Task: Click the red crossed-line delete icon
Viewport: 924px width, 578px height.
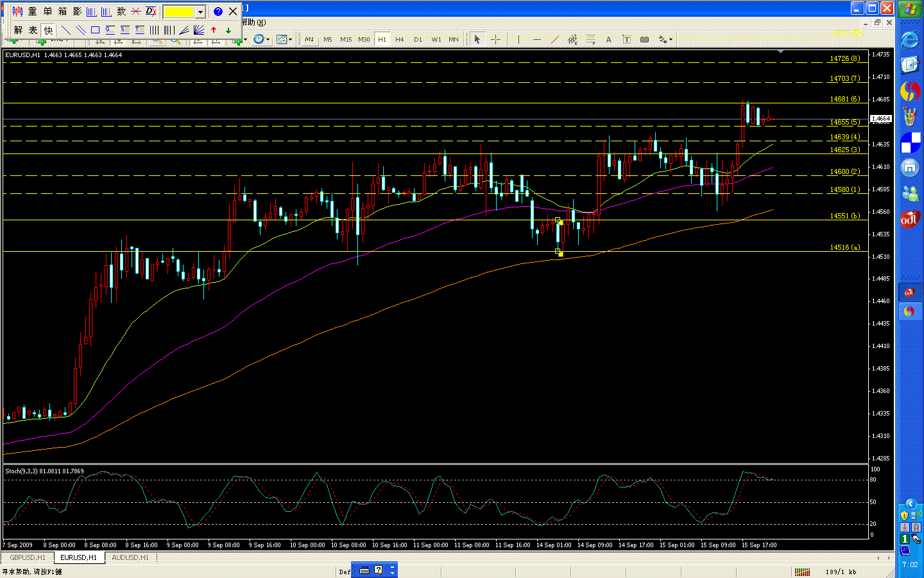Action: click(x=136, y=12)
